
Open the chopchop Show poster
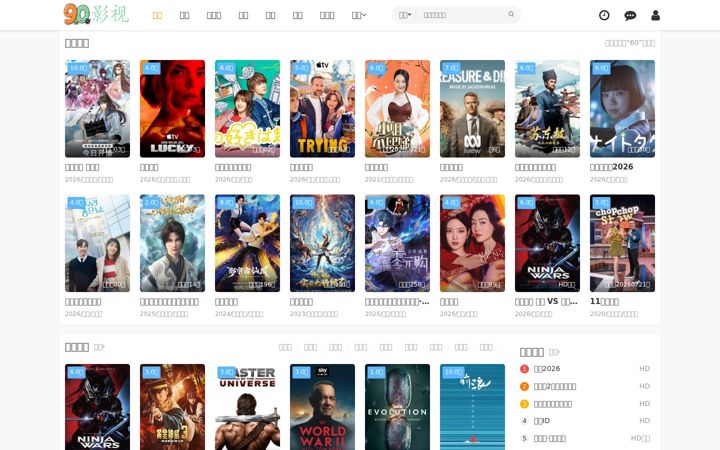click(622, 243)
